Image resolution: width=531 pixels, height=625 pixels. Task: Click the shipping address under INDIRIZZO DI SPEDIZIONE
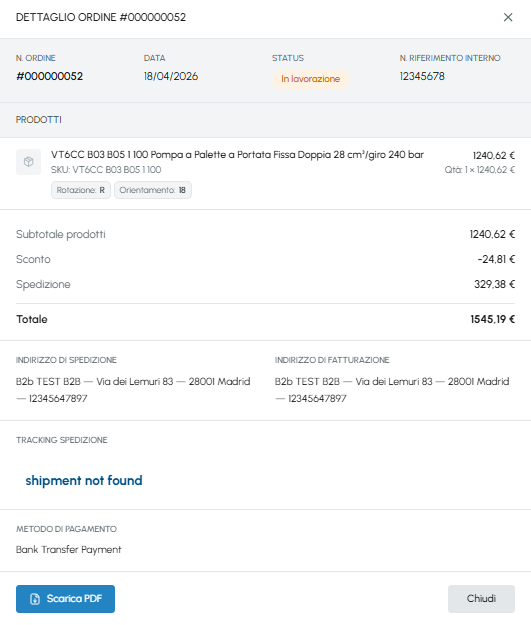click(133, 390)
